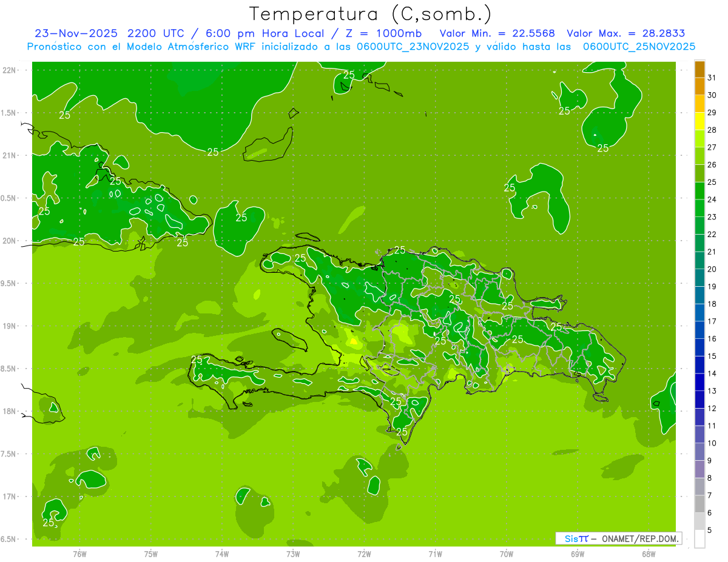Image resolution: width=728 pixels, height=562 pixels.
Task: Click the "8.5N" latitude tick label
Action: (x=9, y=369)
